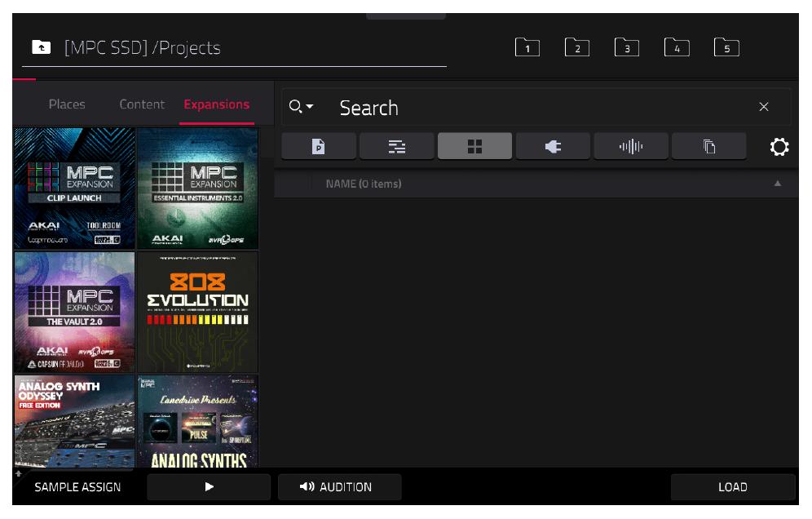Toggle the program grid filter
812x519 pixels.
[x=474, y=147]
